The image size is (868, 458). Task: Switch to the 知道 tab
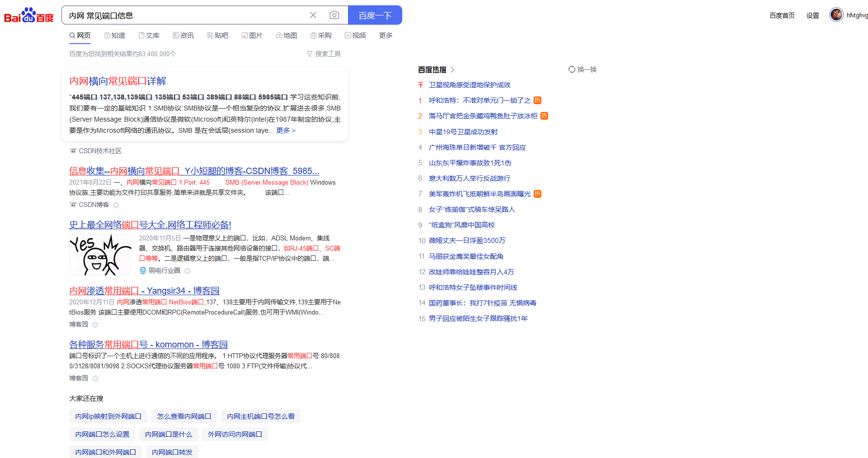[x=114, y=35]
